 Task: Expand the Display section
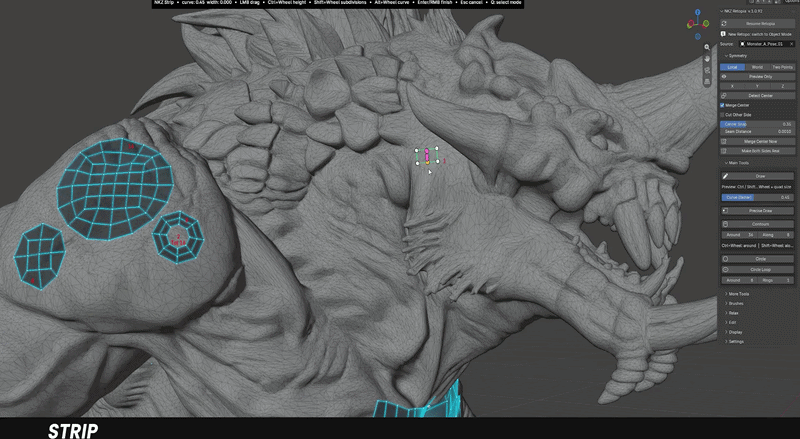pyautogui.click(x=734, y=332)
